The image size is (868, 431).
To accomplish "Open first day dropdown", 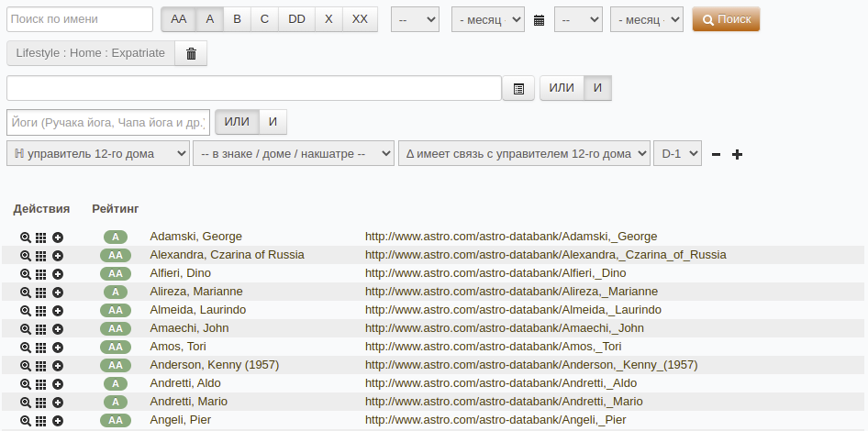I will click(x=415, y=19).
